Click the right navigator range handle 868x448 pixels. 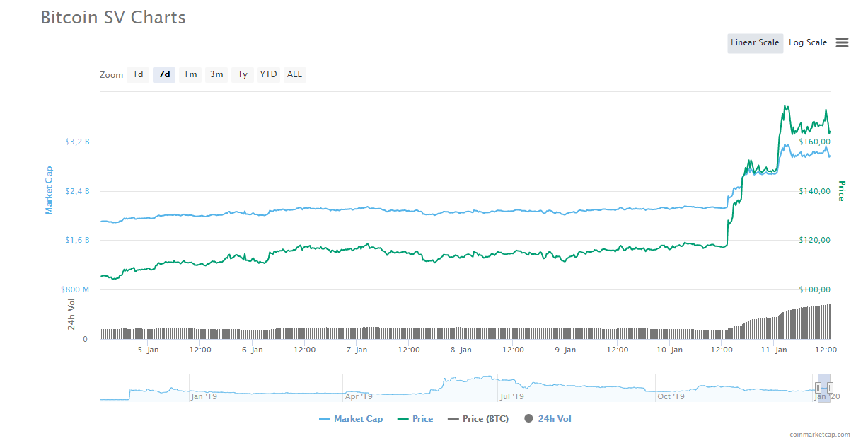(x=831, y=387)
